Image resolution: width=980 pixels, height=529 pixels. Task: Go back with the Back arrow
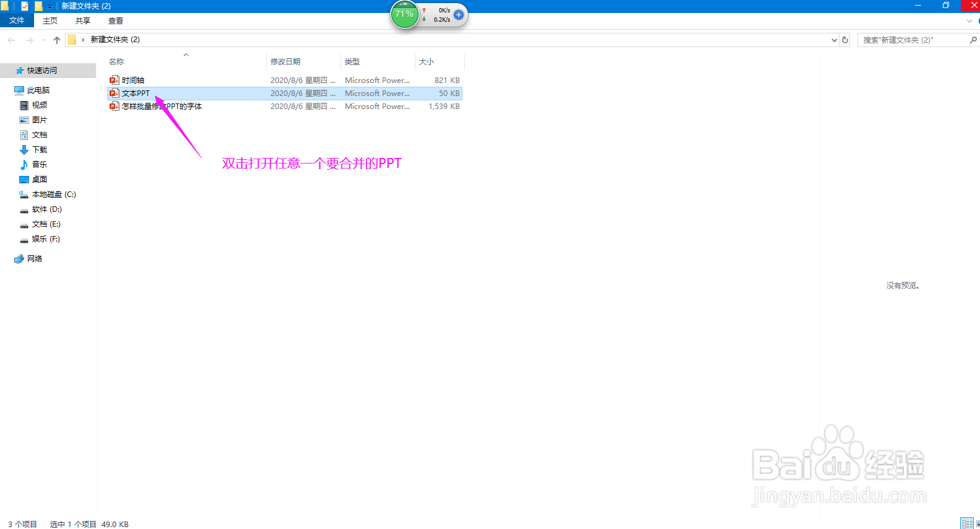(x=11, y=40)
